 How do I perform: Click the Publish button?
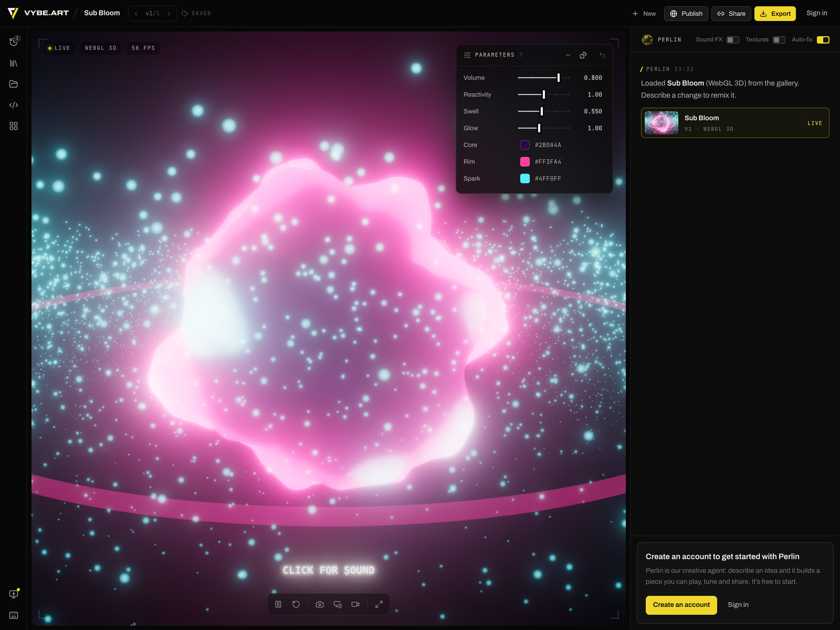pyautogui.click(x=686, y=14)
